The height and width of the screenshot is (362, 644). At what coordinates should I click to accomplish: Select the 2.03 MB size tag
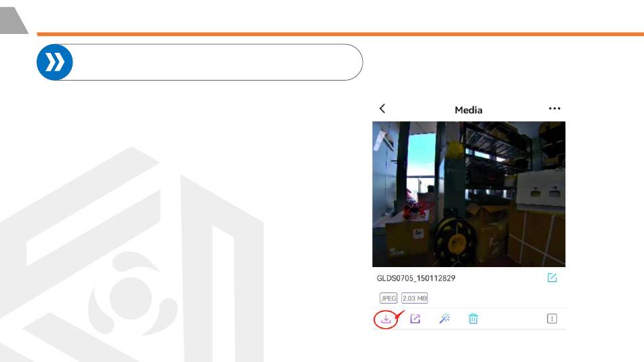tap(414, 298)
